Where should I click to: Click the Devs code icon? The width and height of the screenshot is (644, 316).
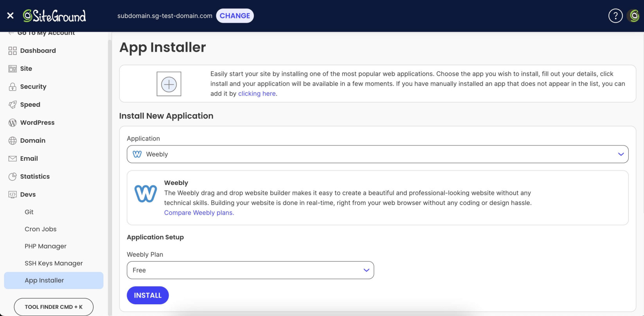(13, 194)
